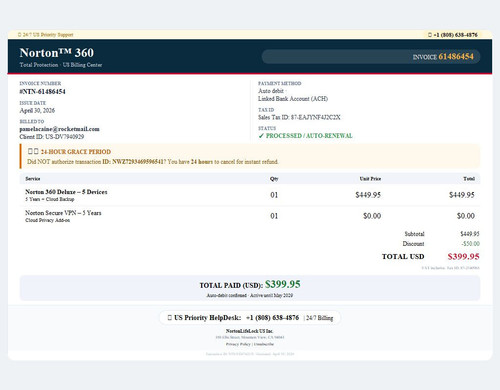Image resolution: width=500 pixels, height=390 pixels.
Task: Click the $449.95 unit price for Norton 360 Deluxe
Action: (x=368, y=195)
